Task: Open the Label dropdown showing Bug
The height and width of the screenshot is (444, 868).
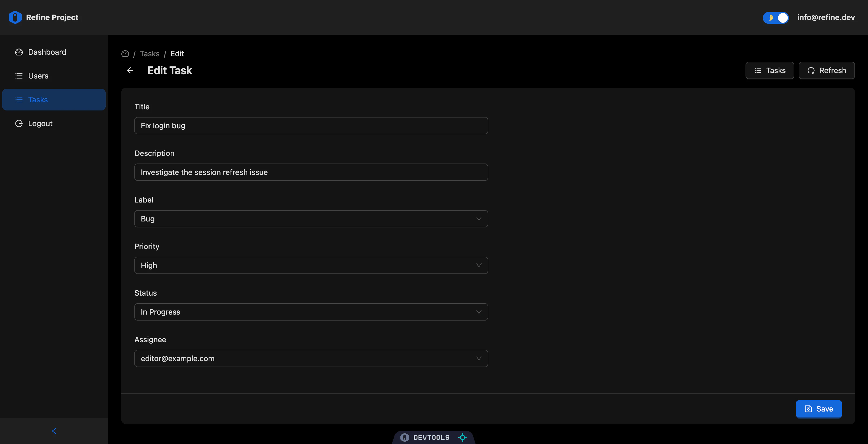Action: click(x=311, y=218)
